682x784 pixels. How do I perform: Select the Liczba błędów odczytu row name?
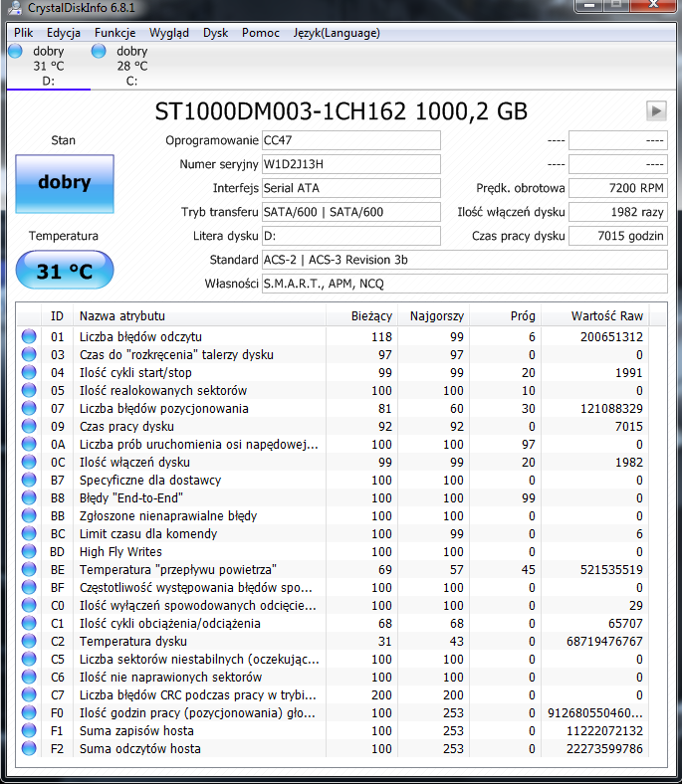[140, 337]
